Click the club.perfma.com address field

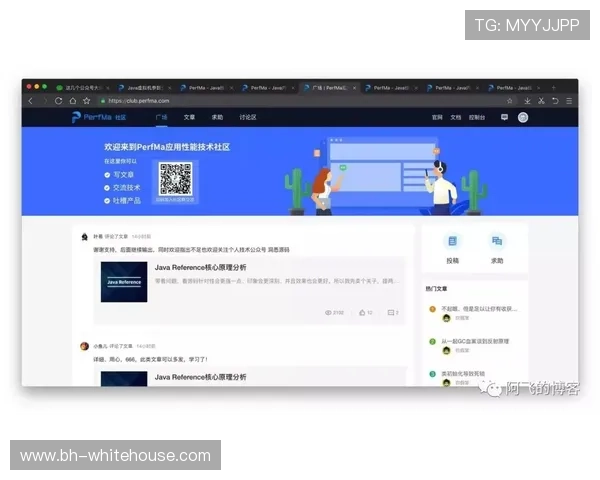pos(306,101)
